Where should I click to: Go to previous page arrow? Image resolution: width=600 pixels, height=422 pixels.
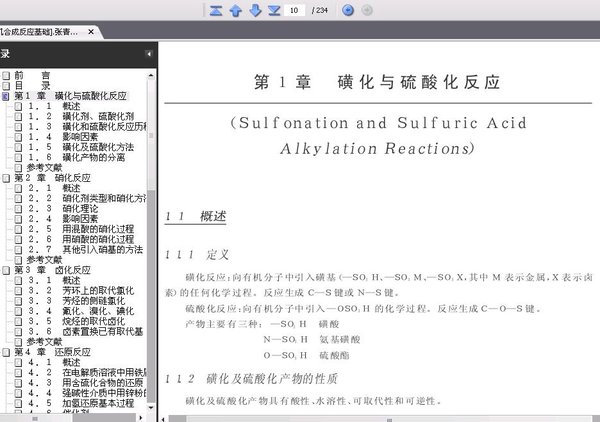click(236, 10)
